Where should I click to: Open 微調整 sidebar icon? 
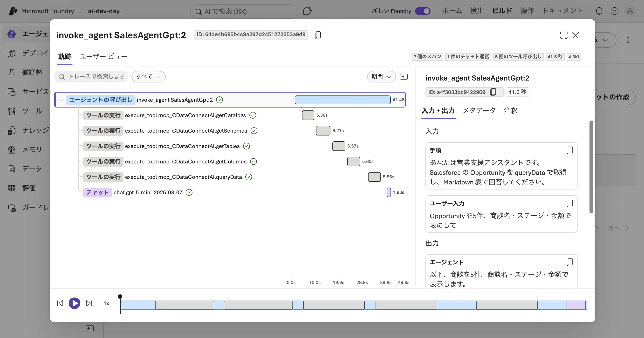click(x=12, y=73)
